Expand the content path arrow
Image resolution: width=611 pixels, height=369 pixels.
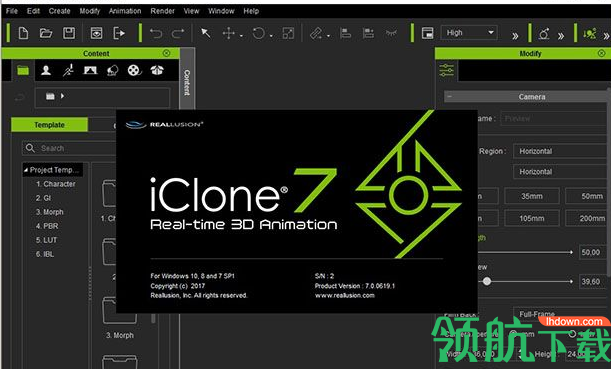(x=62, y=96)
